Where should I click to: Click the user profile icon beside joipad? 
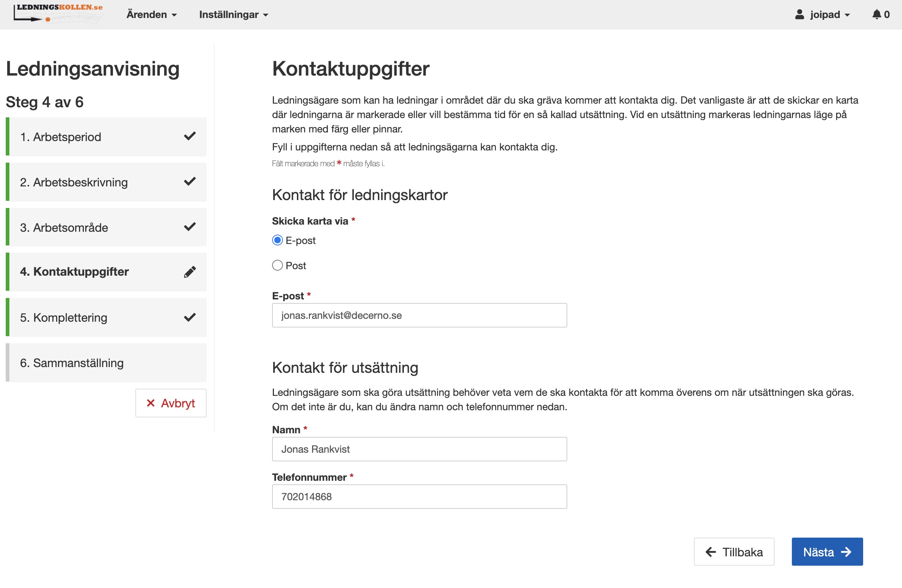pyautogui.click(x=799, y=14)
